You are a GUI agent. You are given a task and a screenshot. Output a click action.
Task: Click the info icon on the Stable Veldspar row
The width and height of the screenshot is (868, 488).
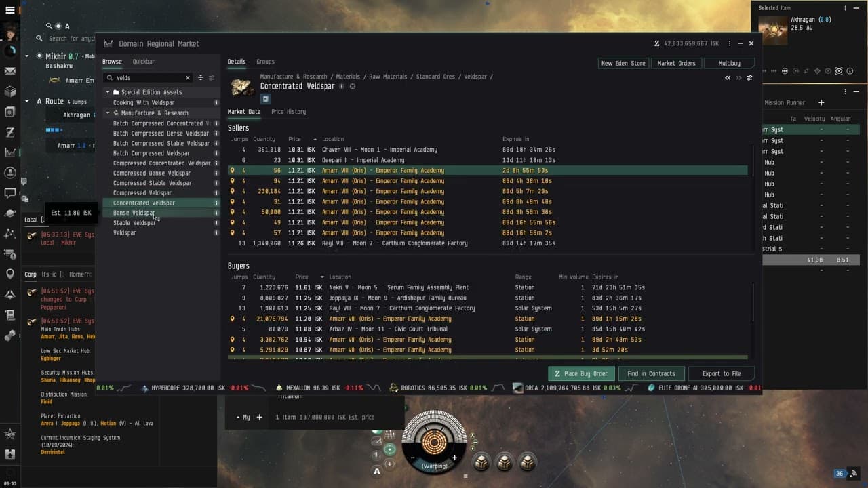click(216, 223)
